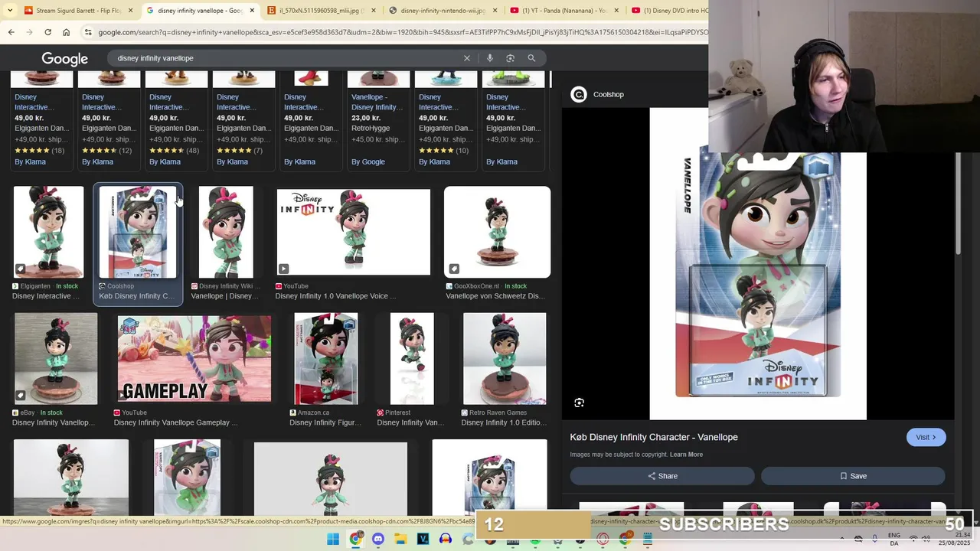Viewport: 980px width, 551px height.
Task: Open the browser home page
Action: coord(66,32)
